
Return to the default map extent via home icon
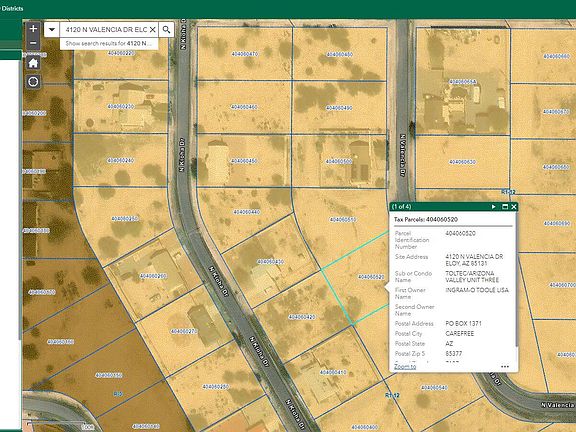(x=33, y=63)
